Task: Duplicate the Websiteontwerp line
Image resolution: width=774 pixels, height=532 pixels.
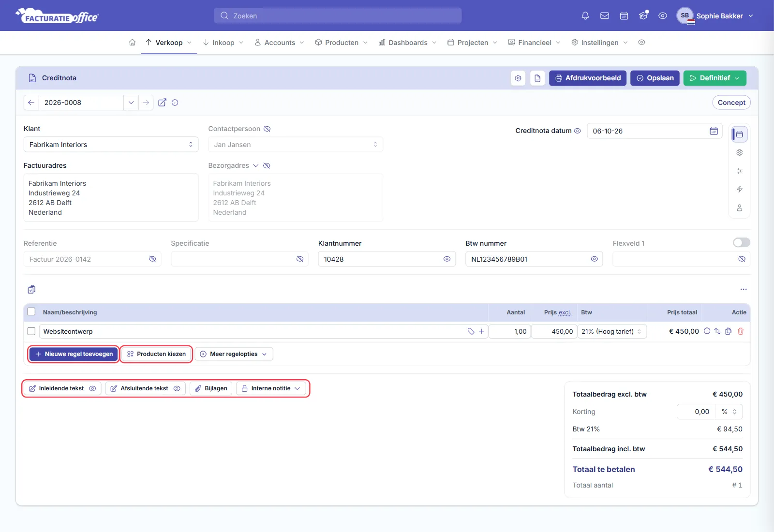Action: 729,331
